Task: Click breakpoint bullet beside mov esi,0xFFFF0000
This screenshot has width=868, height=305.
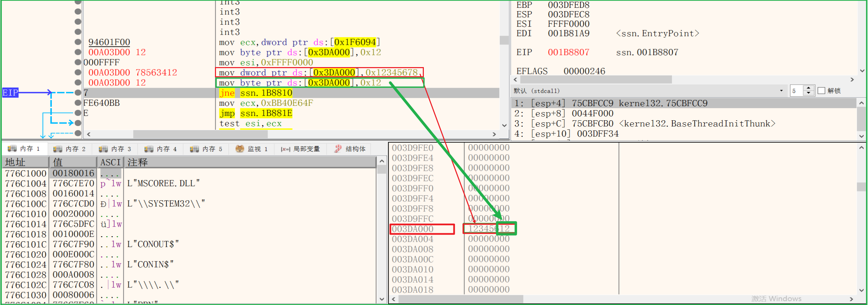Action: [78, 62]
